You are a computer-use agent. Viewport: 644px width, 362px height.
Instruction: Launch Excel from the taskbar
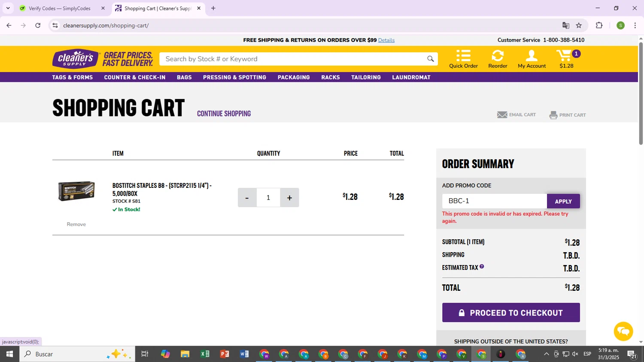coord(205,354)
